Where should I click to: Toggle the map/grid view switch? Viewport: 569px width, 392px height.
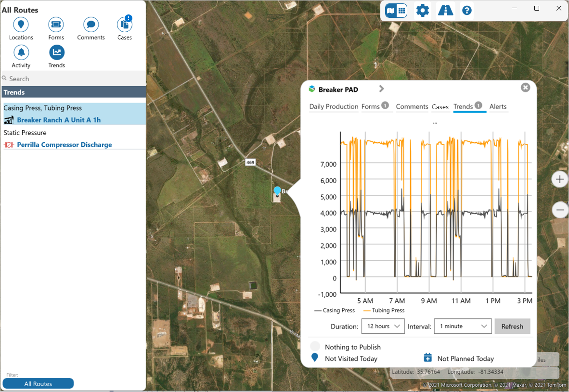396,11
